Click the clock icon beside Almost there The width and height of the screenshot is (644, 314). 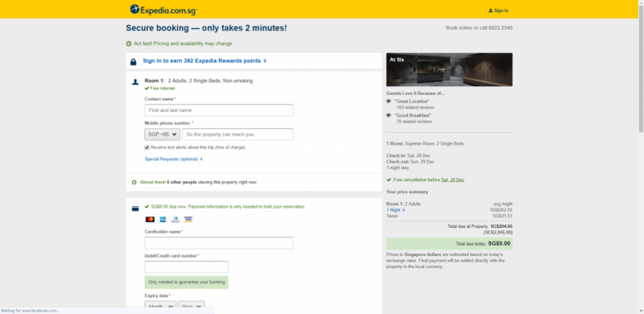pos(134,182)
